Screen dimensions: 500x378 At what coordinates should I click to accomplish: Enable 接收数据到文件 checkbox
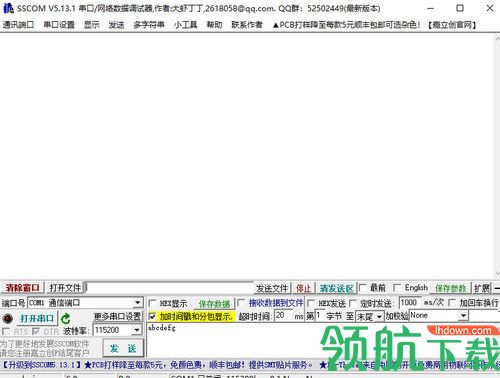click(241, 303)
